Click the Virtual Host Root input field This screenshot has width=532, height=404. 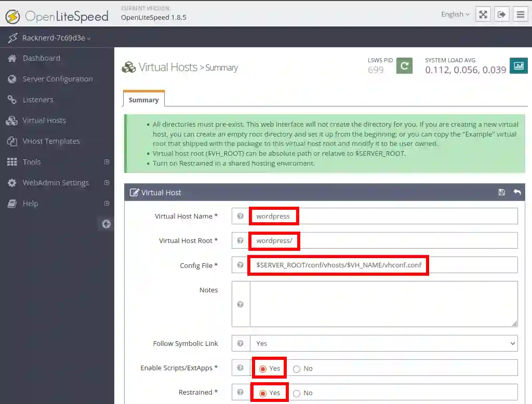coord(383,241)
